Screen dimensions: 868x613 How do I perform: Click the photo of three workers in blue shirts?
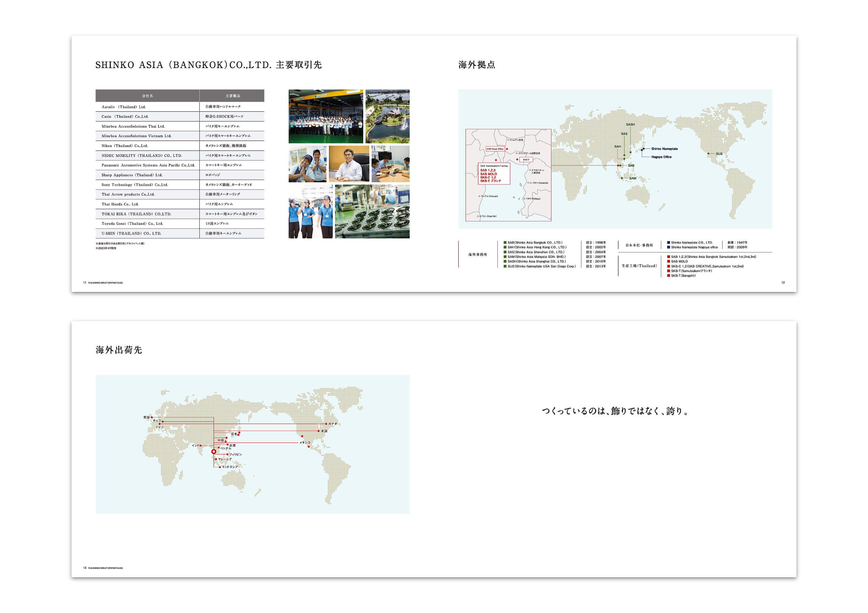click(x=311, y=211)
